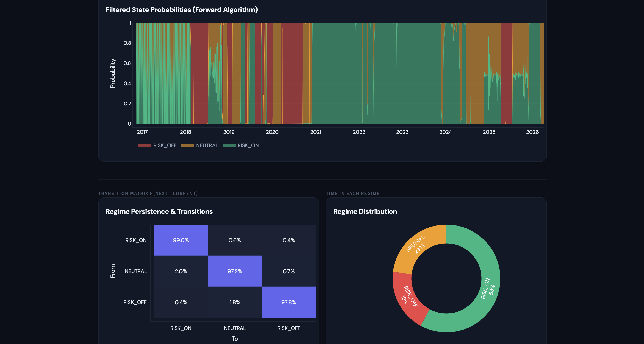Click the 1.8% RISK_OFF to NEUTRAL cell

pos(235,302)
